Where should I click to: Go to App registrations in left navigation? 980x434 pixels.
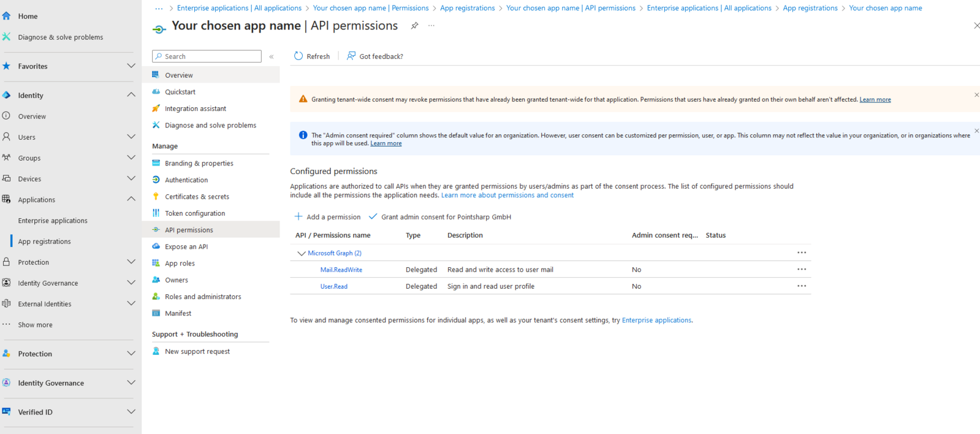[x=44, y=242]
